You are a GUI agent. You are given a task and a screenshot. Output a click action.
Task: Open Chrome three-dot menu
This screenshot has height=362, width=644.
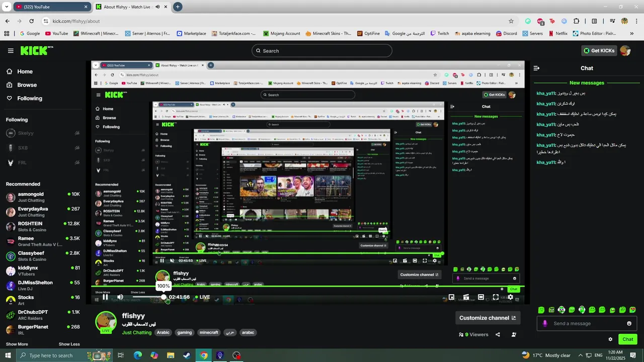(636, 21)
